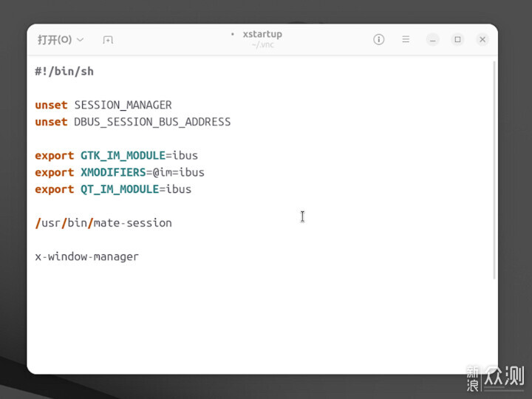Minimize the xstartup editor window
Screen dimensions: 532x399
432,39
